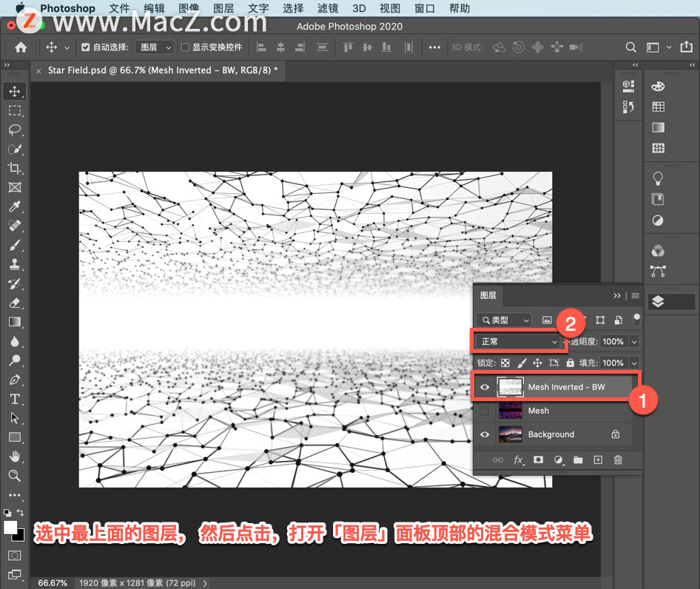Click the create new layer icon
This screenshot has width=700, height=589.
(x=598, y=460)
